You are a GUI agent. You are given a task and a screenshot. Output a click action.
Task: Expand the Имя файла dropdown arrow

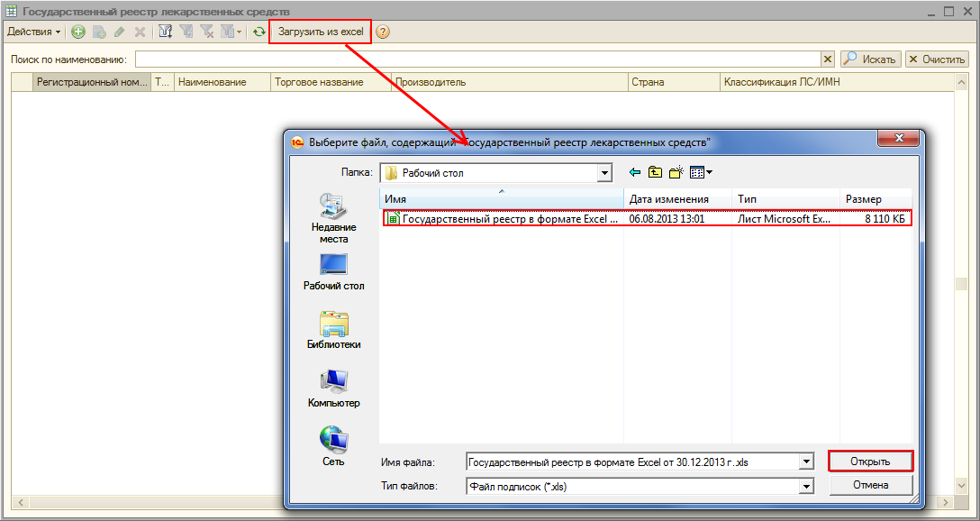(806, 462)
